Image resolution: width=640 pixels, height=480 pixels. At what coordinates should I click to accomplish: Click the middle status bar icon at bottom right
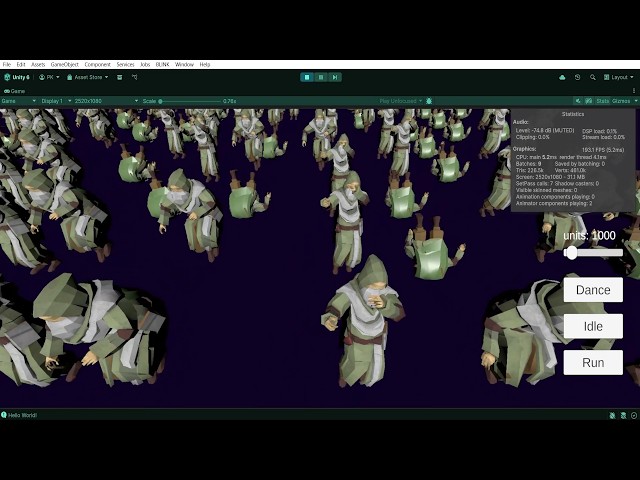click(x=623, y=415)
